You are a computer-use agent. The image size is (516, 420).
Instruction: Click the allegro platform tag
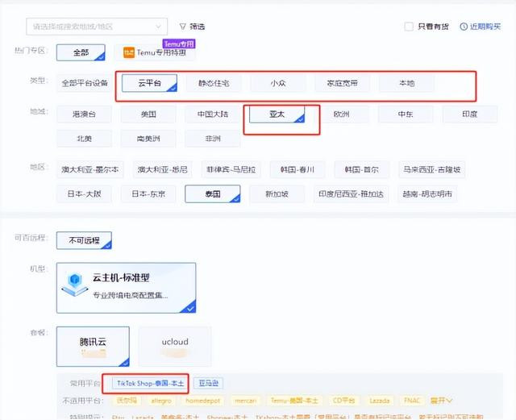coord(161,401)
